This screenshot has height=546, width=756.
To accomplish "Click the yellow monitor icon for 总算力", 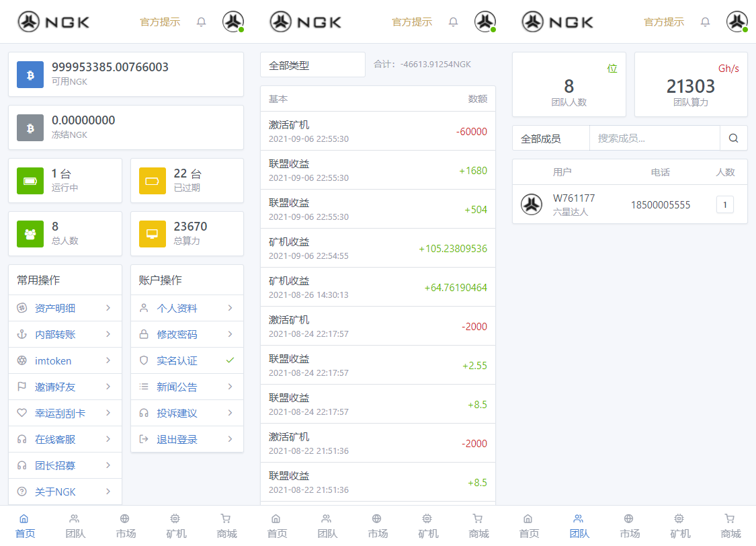I will (x=153, y=234).
